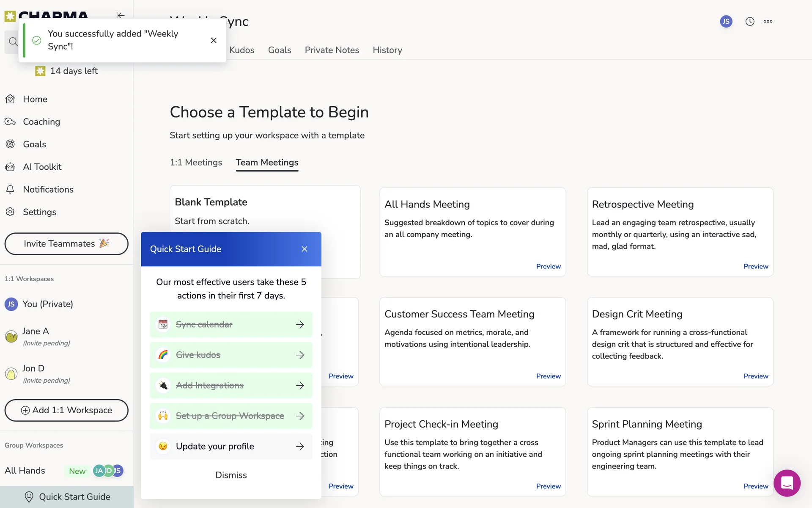Open Coaching from the sidebar
Screen dimensions: 812x508
(41, 121)
